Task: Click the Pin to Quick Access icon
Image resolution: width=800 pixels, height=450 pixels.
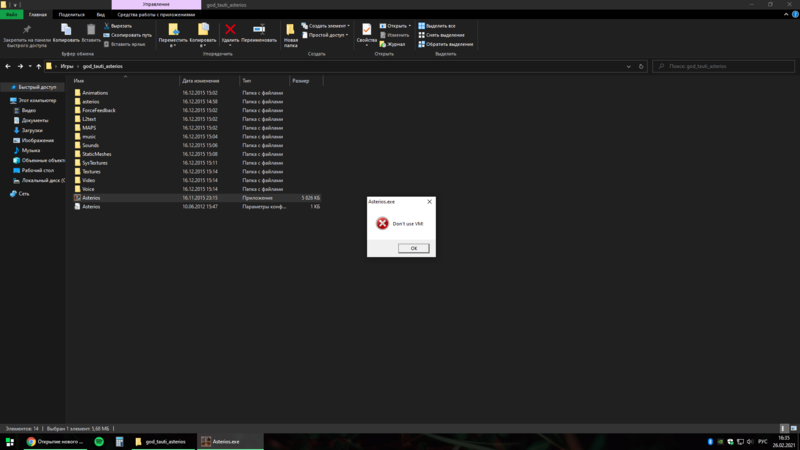Action: [27, 31]
